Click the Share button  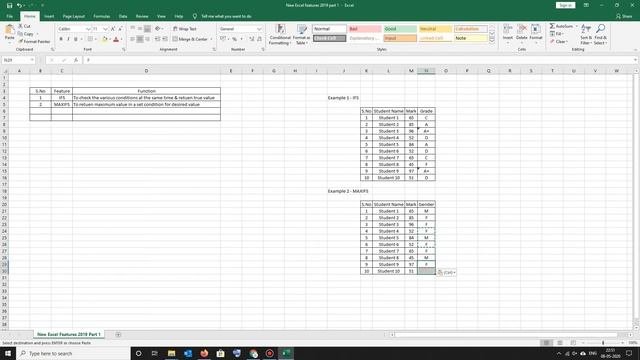(624, 16)
